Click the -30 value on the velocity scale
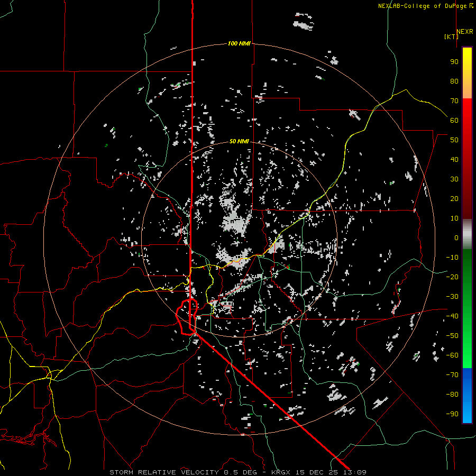Screen dimensions: 476x476 coord(452,297)
